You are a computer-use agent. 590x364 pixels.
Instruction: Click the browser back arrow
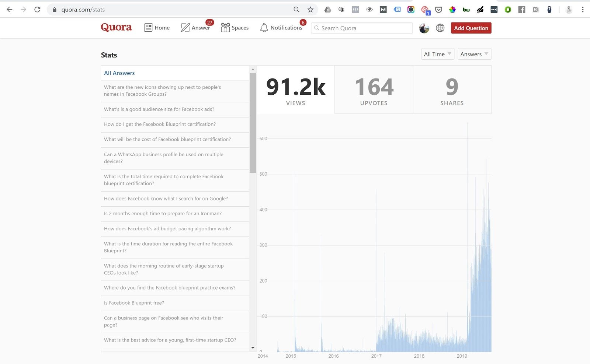[x=10, y=10]
